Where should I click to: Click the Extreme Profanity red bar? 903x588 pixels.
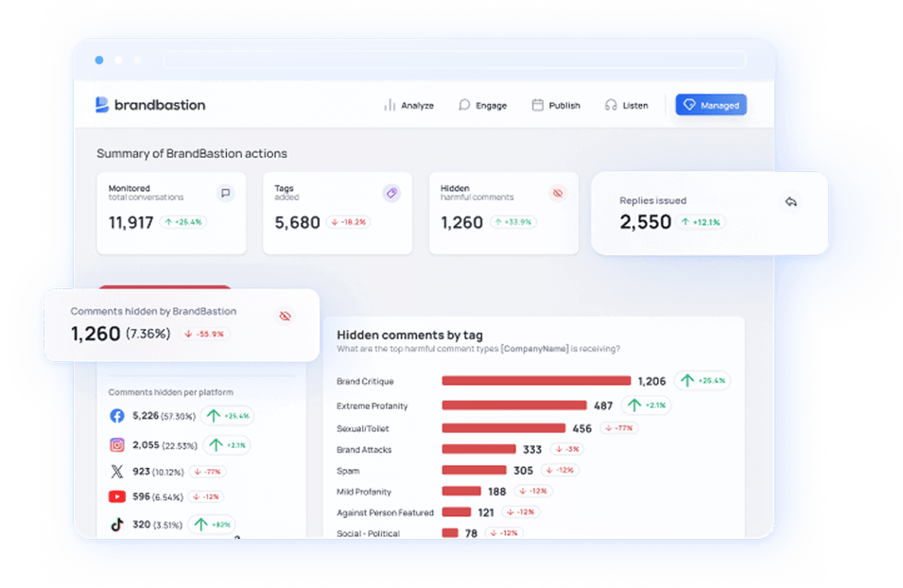click(514, 406)
